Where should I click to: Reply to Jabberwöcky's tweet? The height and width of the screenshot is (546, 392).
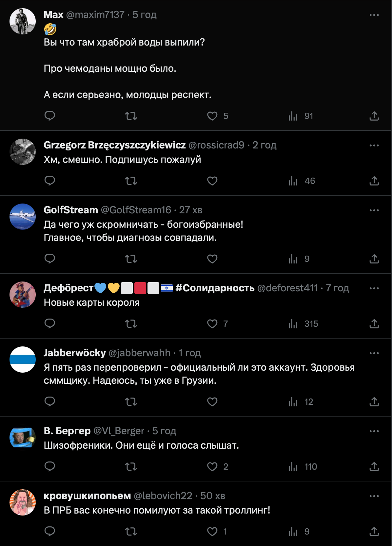(50, 401)
